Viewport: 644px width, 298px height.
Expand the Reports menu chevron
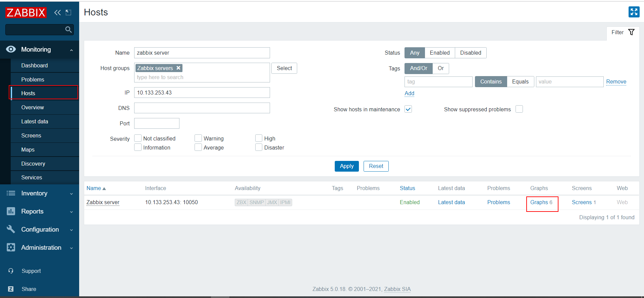coord(71,212)
